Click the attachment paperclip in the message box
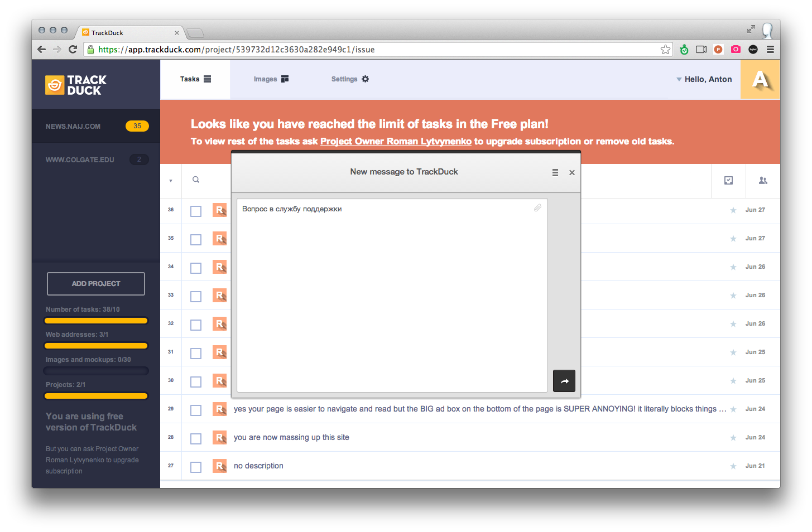The image size is (812, 532). tap(537, 208)
